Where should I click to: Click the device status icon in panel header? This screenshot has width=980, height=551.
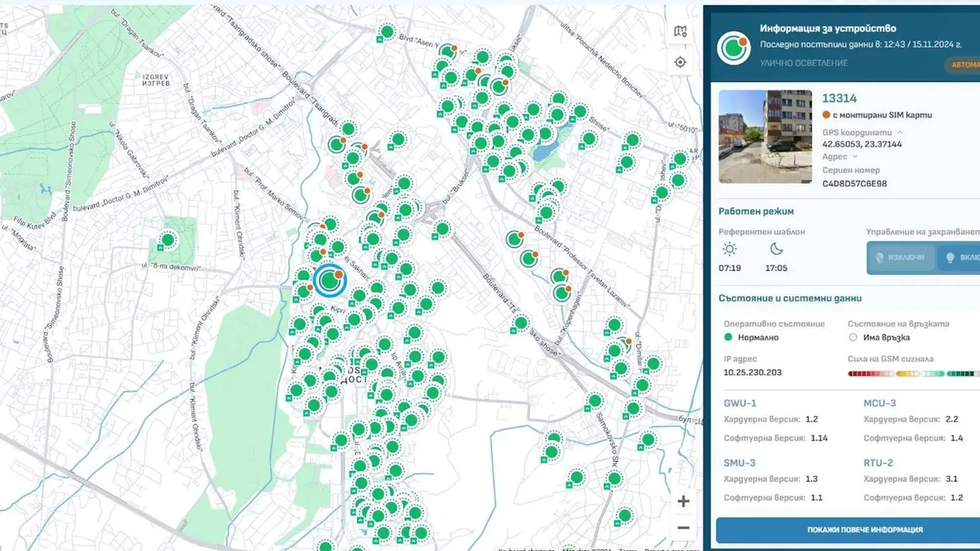[733, 49]
